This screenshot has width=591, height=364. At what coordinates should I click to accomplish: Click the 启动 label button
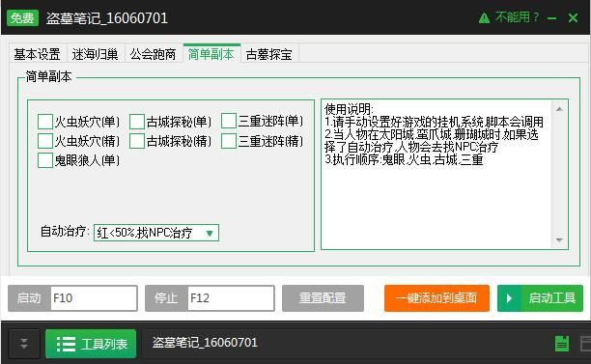29,298
